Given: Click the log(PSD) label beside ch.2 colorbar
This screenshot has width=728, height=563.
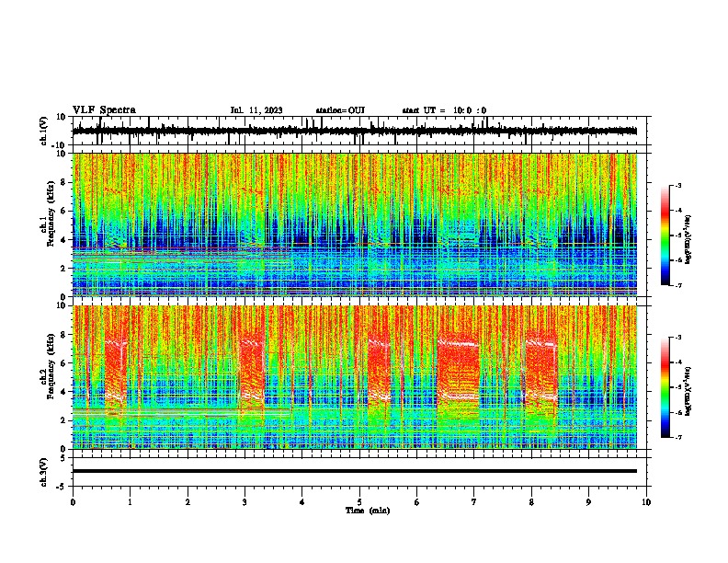Looking at the screenshot, I should [x=688, y=391].
